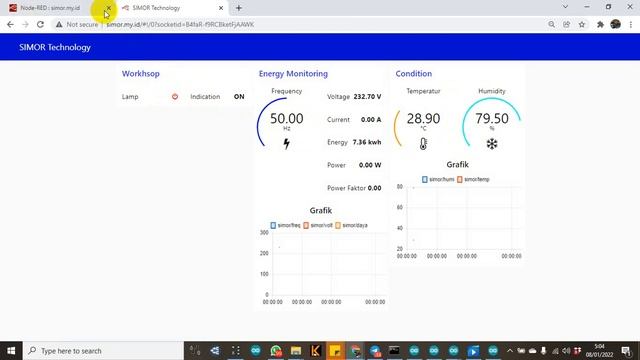
Task: Click the Indication ON status text
Action: pos(239,97)
